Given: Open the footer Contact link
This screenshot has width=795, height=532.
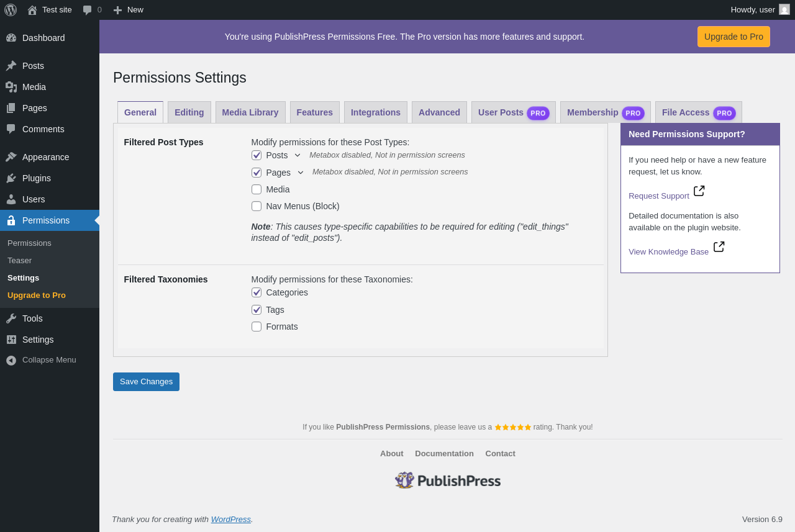Looking at the screenshot, I should [501, 454].
